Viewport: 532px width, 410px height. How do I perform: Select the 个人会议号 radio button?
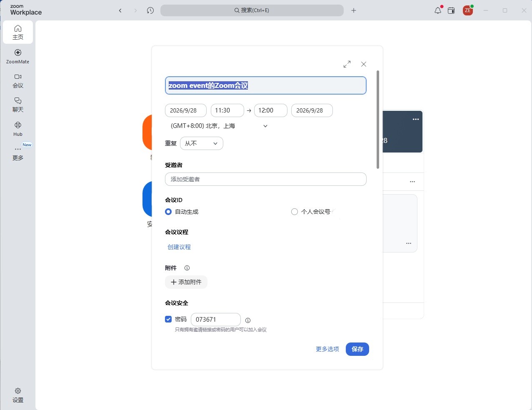pos(295,212)
